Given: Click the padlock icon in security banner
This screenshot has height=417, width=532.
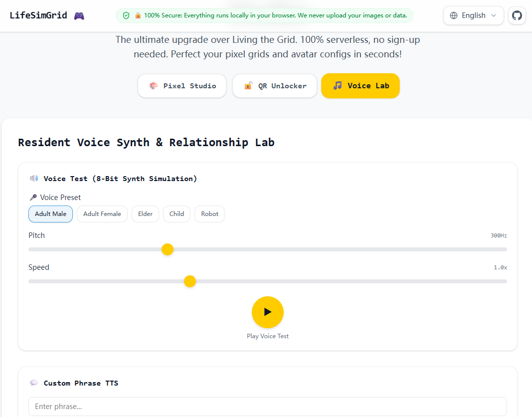Looking at the screenshot, I should [x=138, y=15].
